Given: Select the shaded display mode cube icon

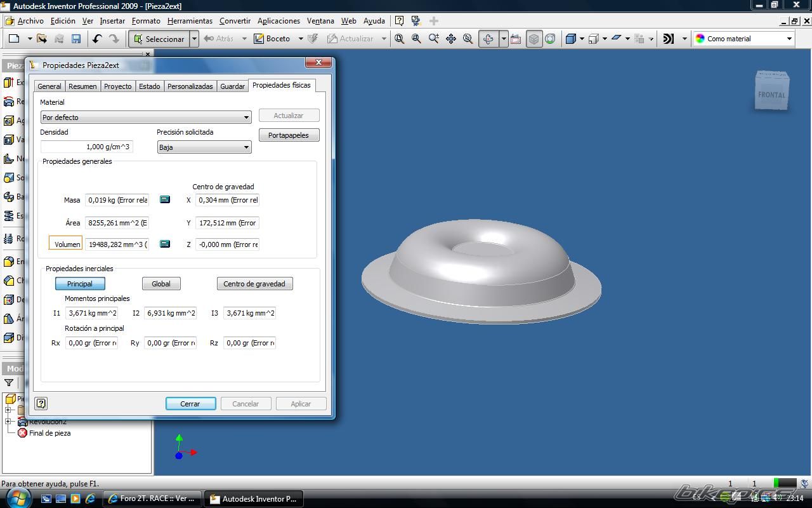Looking at the screenshot, I should click(x=571, y=39).
